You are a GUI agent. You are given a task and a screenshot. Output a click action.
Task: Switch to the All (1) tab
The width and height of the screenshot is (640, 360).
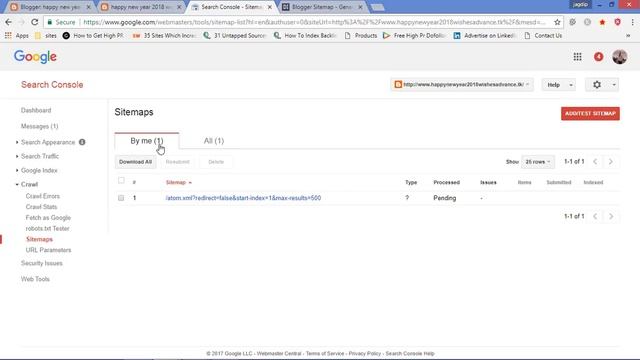click(x=214, y=141)
